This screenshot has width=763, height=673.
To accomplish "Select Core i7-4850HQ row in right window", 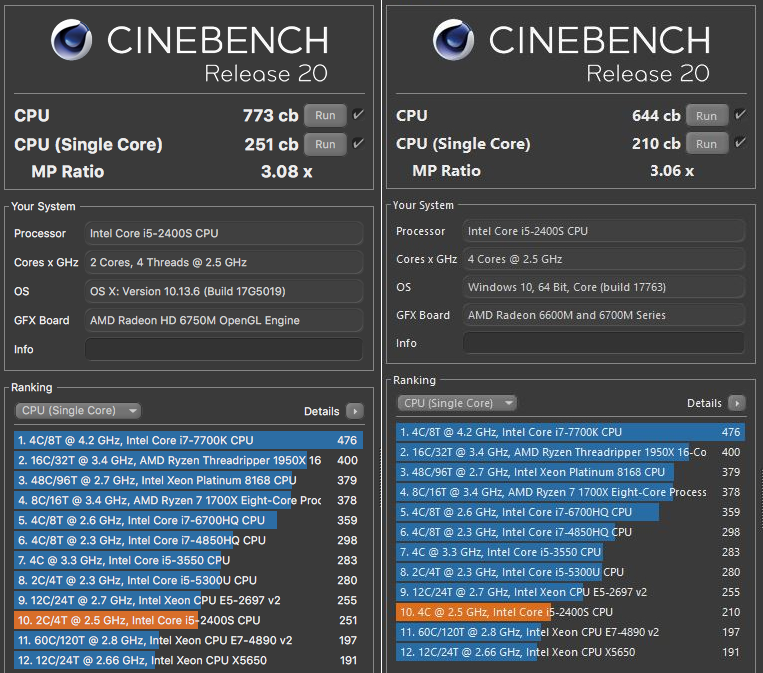I will [570, 532].
